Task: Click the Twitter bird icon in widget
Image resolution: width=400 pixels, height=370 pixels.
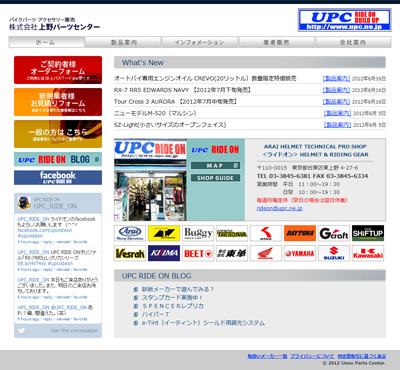Action: tap(22, 331)
